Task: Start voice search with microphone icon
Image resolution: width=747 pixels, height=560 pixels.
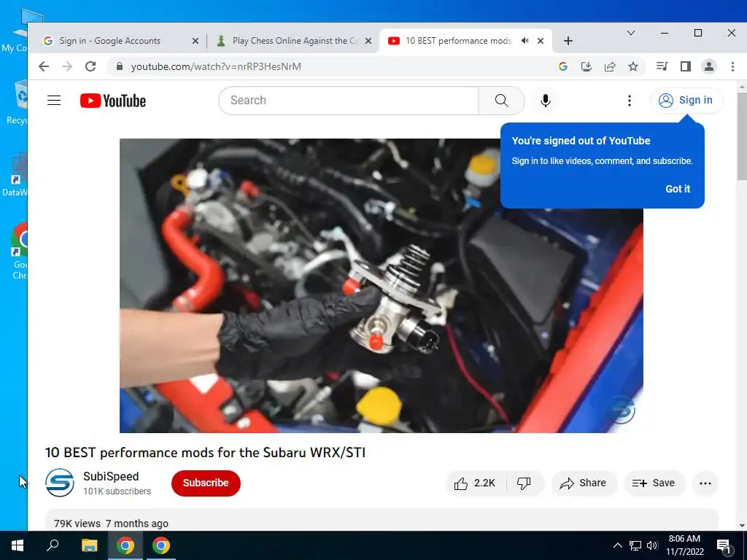Action: (x=546, y=101)
